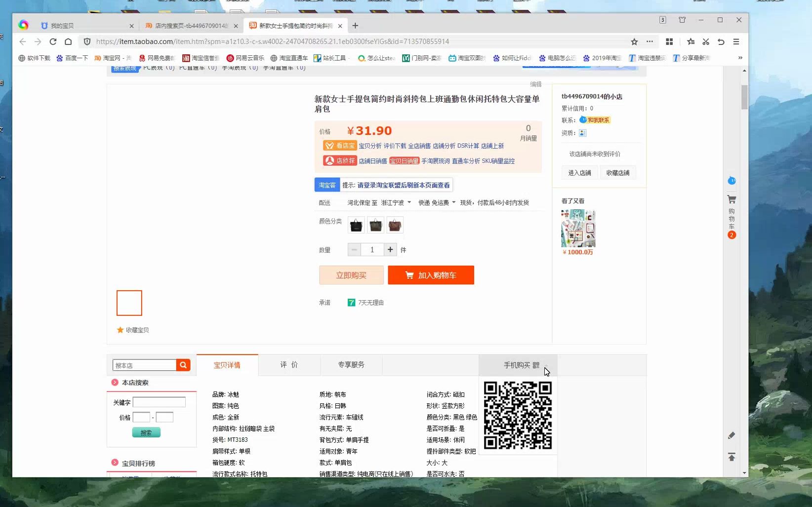Switch to the 评价 reviews tab
Viewport: 812px width, 507px height.
tap(289, 365)
